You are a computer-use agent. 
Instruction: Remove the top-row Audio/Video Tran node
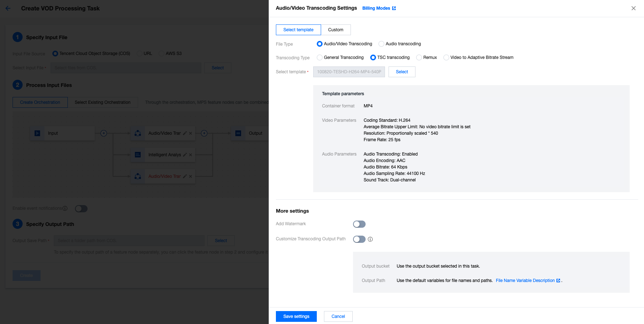191,133
